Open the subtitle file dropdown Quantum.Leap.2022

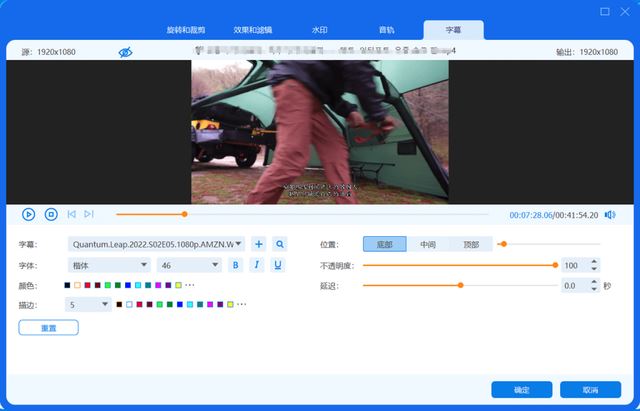(156, 244)
